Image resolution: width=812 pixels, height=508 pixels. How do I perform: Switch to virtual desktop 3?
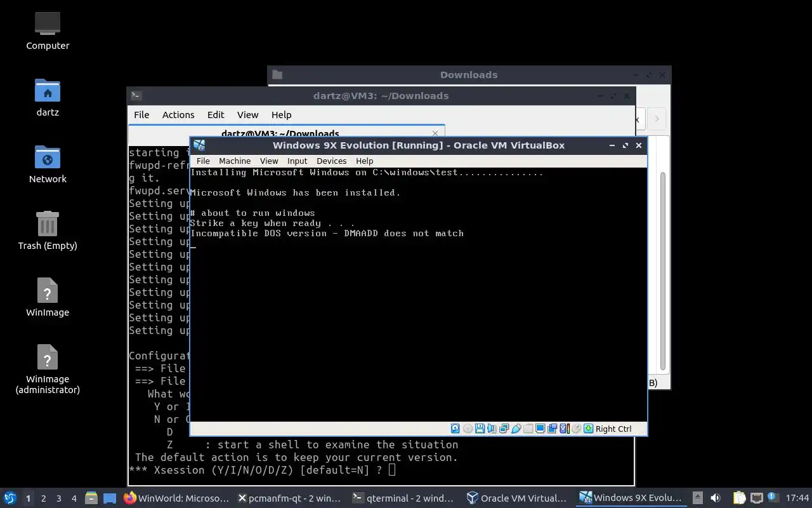(58, 498)
